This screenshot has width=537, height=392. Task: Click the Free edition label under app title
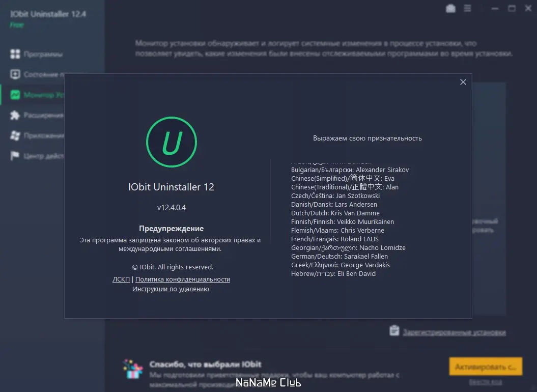(17, 25)
